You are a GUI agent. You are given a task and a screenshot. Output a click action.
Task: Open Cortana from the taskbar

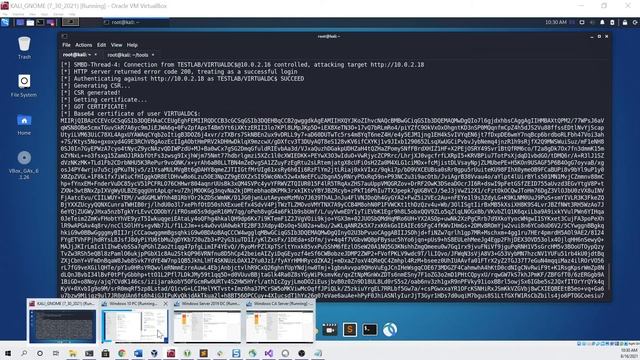coord(40,353)
